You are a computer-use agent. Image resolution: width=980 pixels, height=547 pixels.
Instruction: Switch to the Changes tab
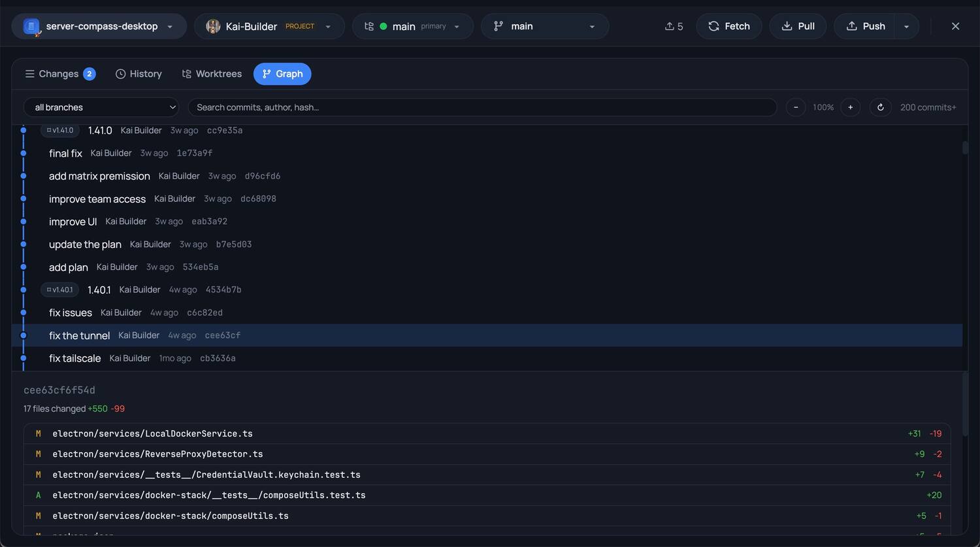click(x=60, y=74)
